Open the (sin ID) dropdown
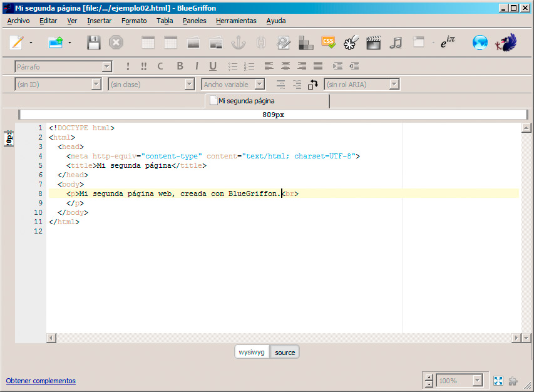 [58, 84]
